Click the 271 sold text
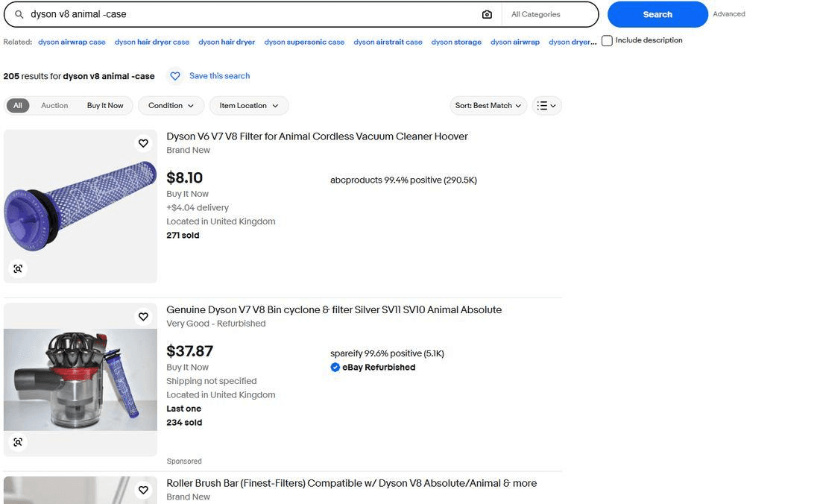The image size is (820, 504). (x=183, y=236)
